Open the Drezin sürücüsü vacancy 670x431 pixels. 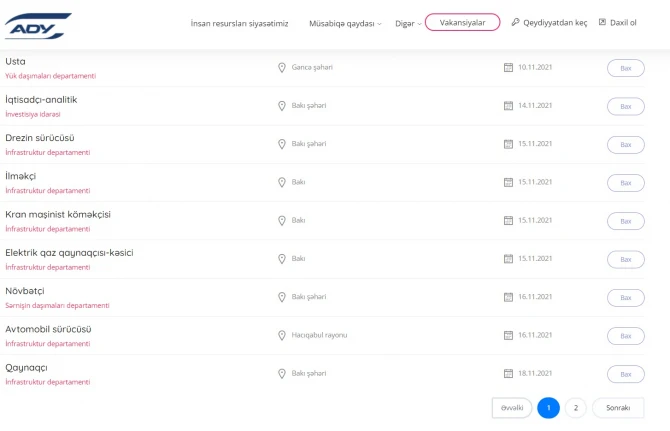(40, 138)
